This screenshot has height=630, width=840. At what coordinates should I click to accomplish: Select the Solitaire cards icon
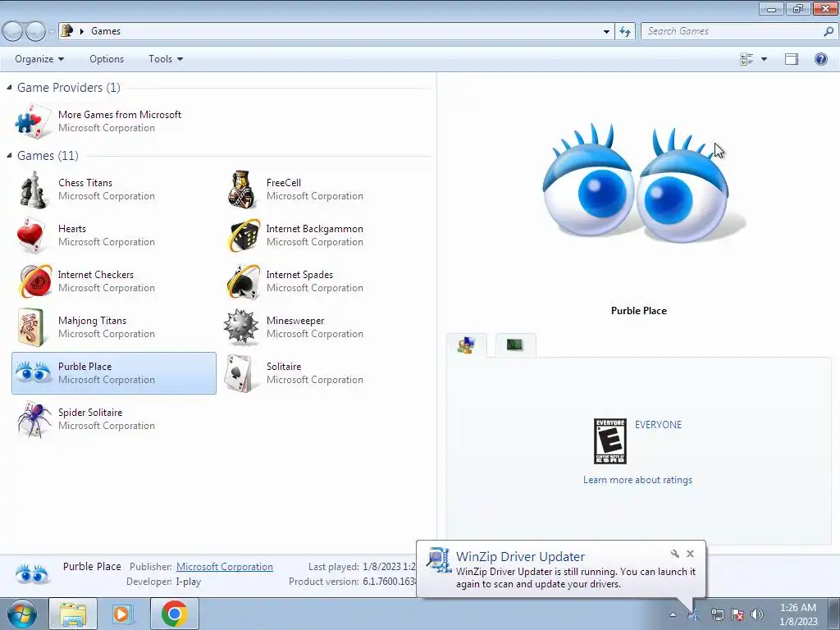pyautogui.click(x=240, y=373)
